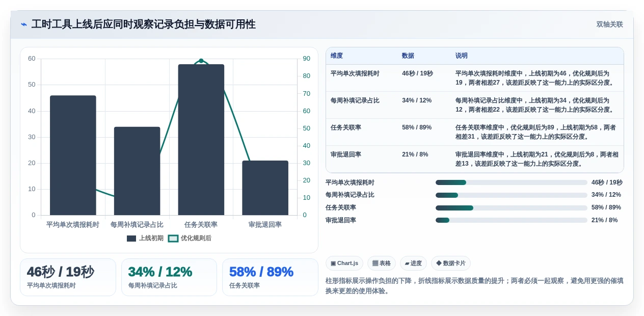
Task: Click the 46秒 / 19秒 table cell
Action: (x=417, y=73)
